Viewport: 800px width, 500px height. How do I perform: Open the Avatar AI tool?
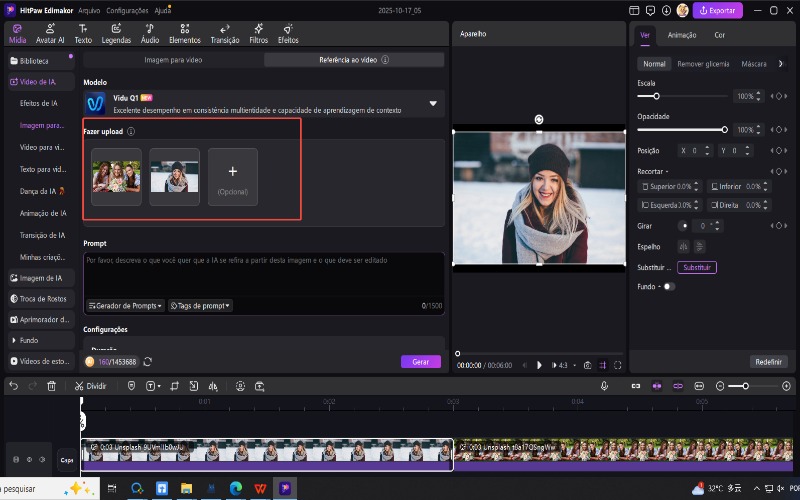(50, 34)
